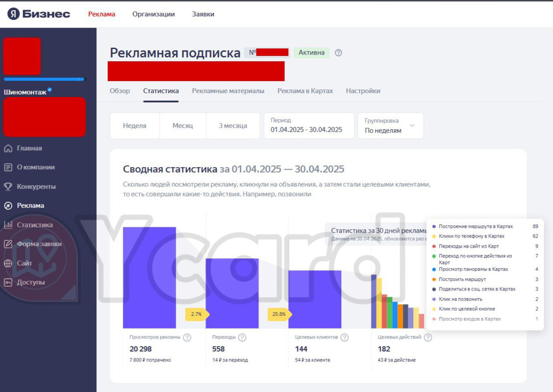
Task: Click the Главная house icon
Action: (8, 148)
